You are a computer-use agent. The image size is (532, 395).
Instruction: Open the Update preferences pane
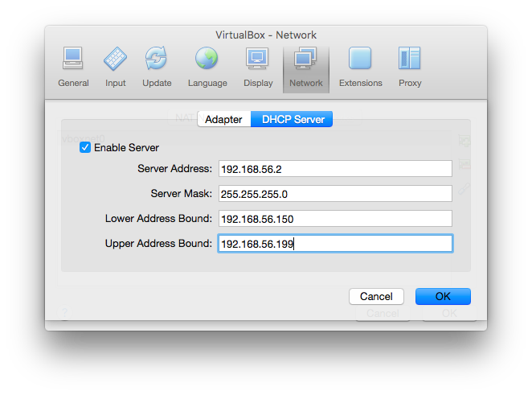157,68
